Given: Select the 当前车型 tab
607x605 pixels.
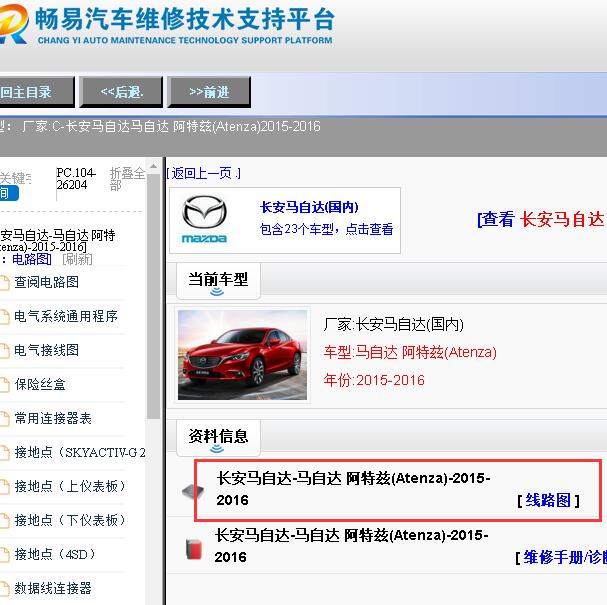Looking at the screenshot, I should pyautogui.click(x=218, y=281).
